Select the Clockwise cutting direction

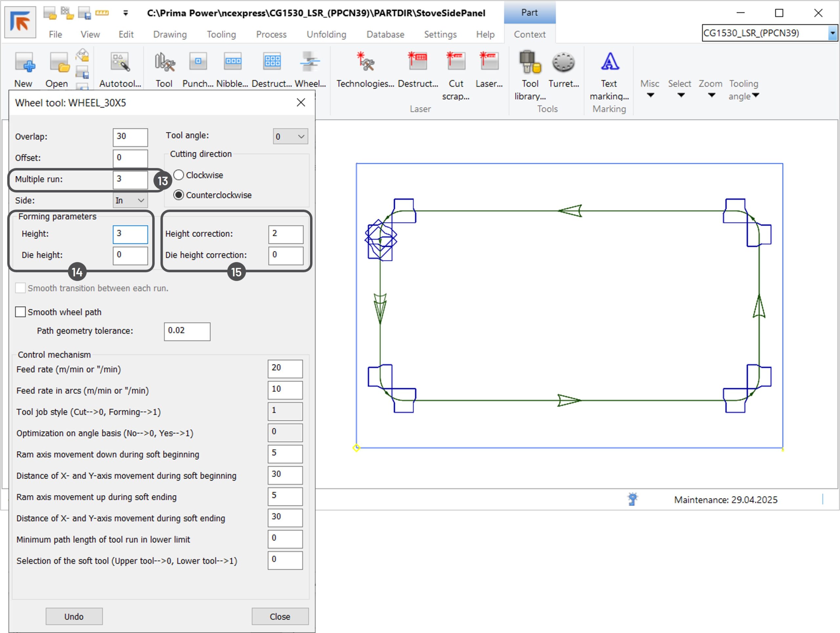pyautogui.click(x=178, y=175)
